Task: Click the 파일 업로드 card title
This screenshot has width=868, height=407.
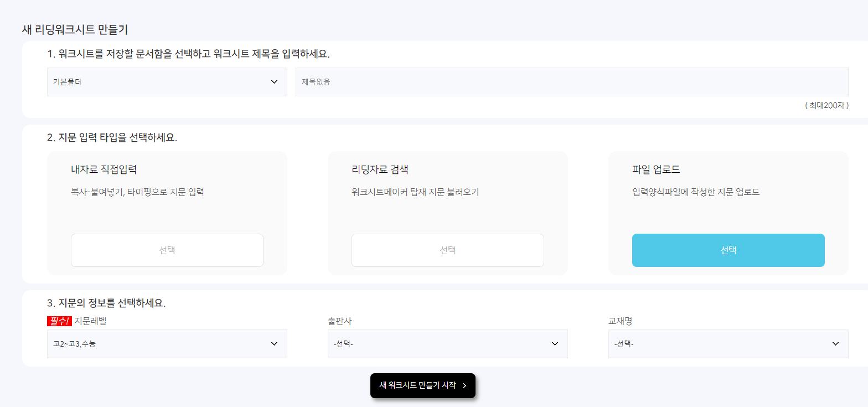Action: tap(656, 169)
